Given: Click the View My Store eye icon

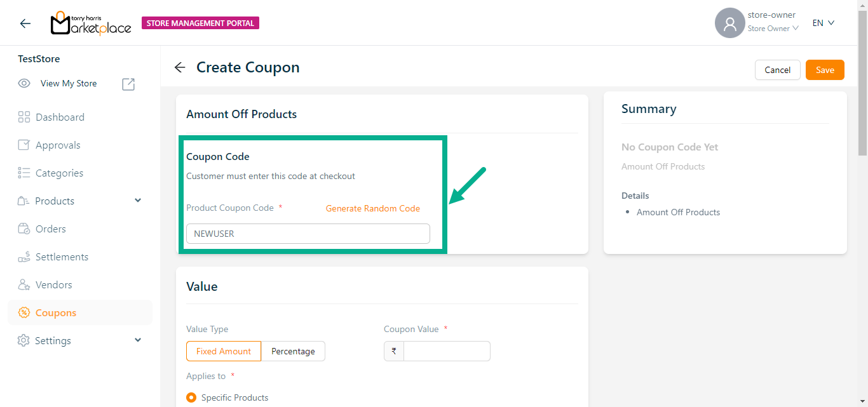Looking at the screenshot, I should [24, 83].
